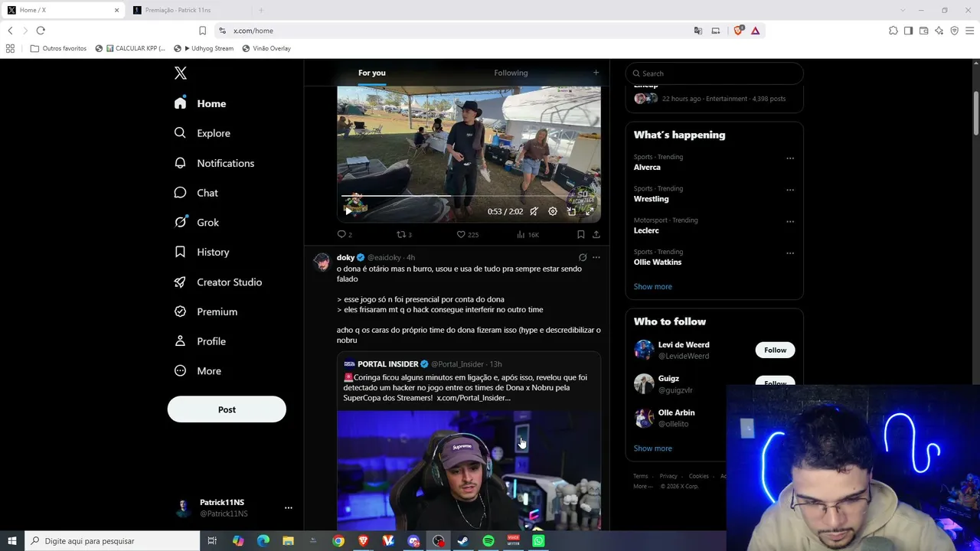Open the Premium page
980x551 pixels.
[206, 311]
